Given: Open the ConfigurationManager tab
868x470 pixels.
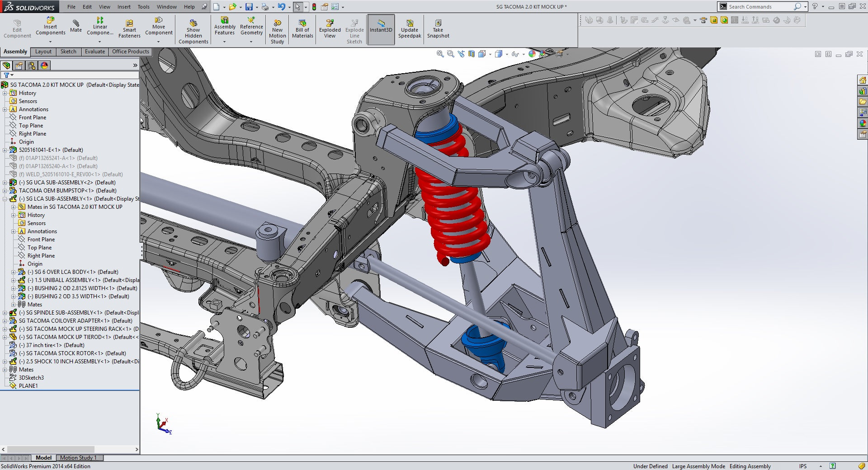Looking at the screenshot, I should click(x=32, y=66).
